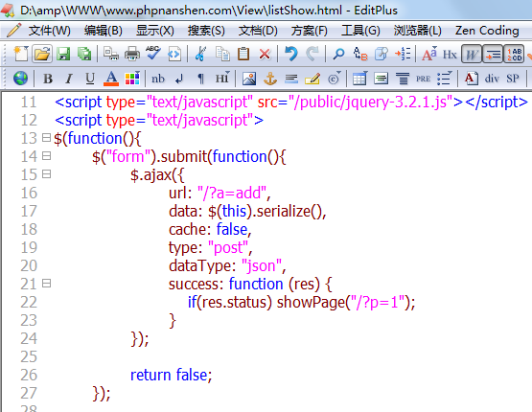
Task: Open the 工具(G) menu
Action: [x=360, y=31]
